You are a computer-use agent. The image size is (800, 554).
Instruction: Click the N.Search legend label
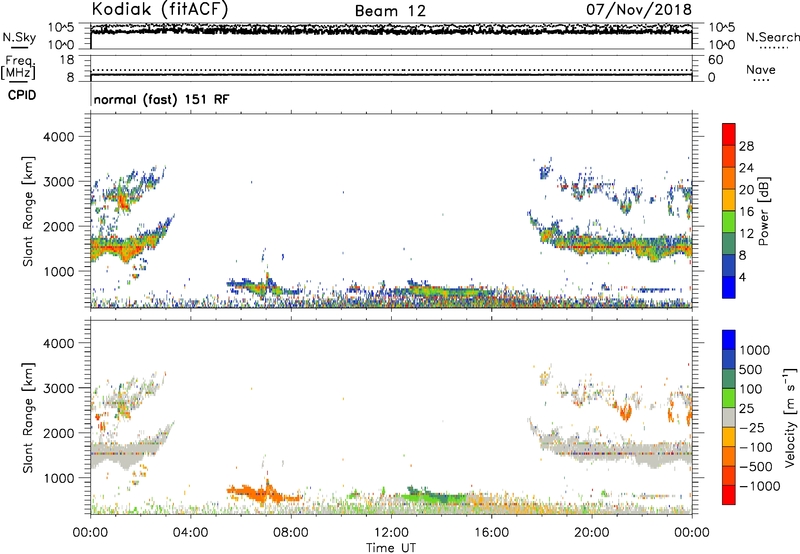point(772,37)
